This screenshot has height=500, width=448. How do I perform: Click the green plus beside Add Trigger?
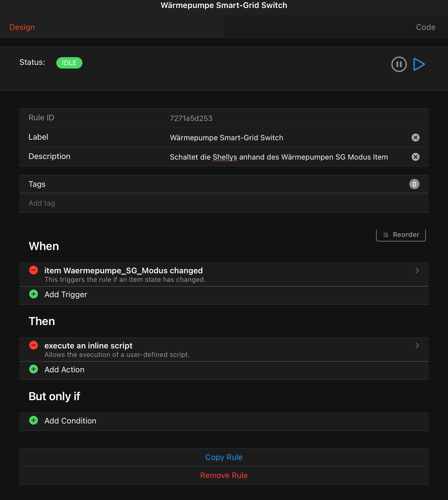click(x=34, y=294)
